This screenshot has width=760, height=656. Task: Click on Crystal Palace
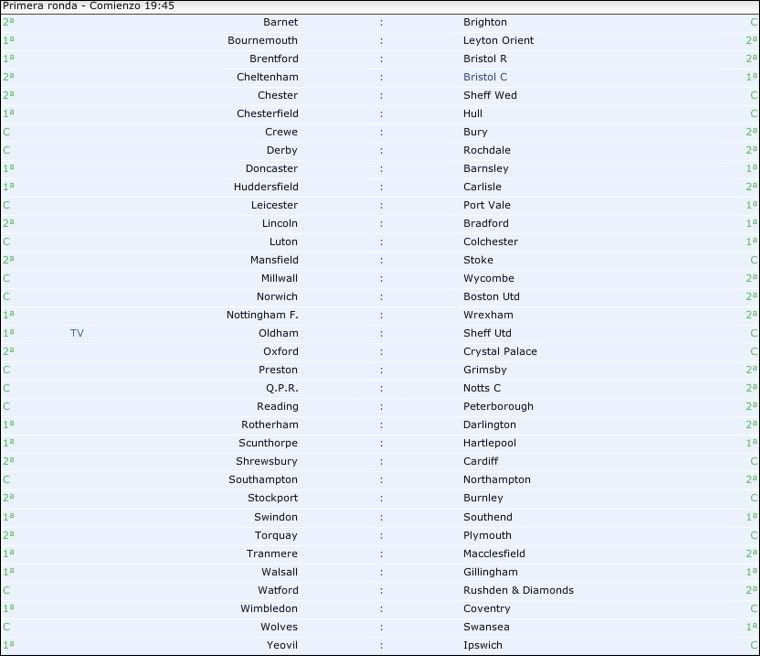500,352
